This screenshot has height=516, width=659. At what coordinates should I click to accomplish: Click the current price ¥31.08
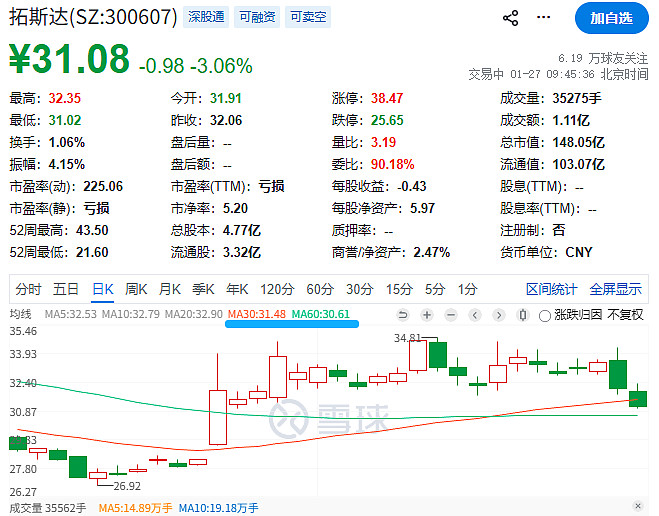(x=69, y=59)
